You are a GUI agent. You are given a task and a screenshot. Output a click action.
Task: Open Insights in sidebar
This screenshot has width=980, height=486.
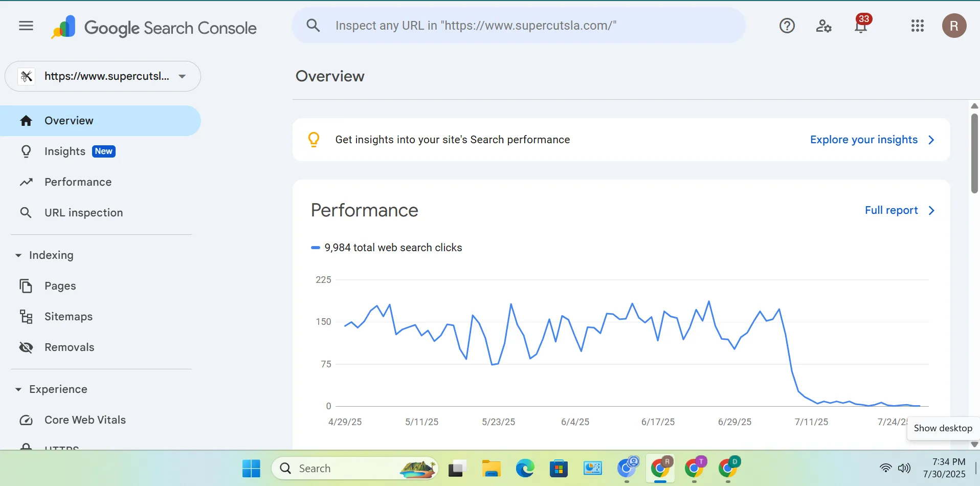pyautogui.click(x=100, y=151)
